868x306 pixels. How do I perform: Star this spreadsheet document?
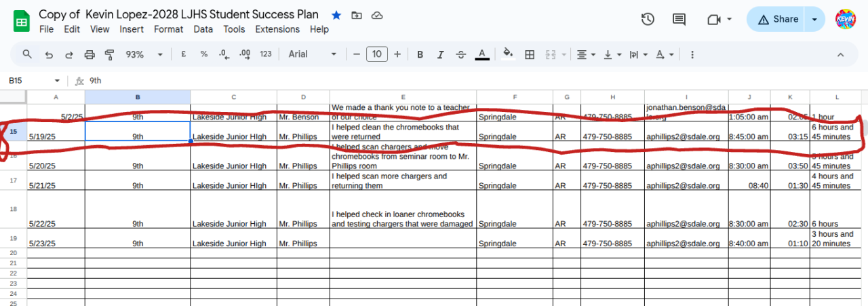[336, 15]
